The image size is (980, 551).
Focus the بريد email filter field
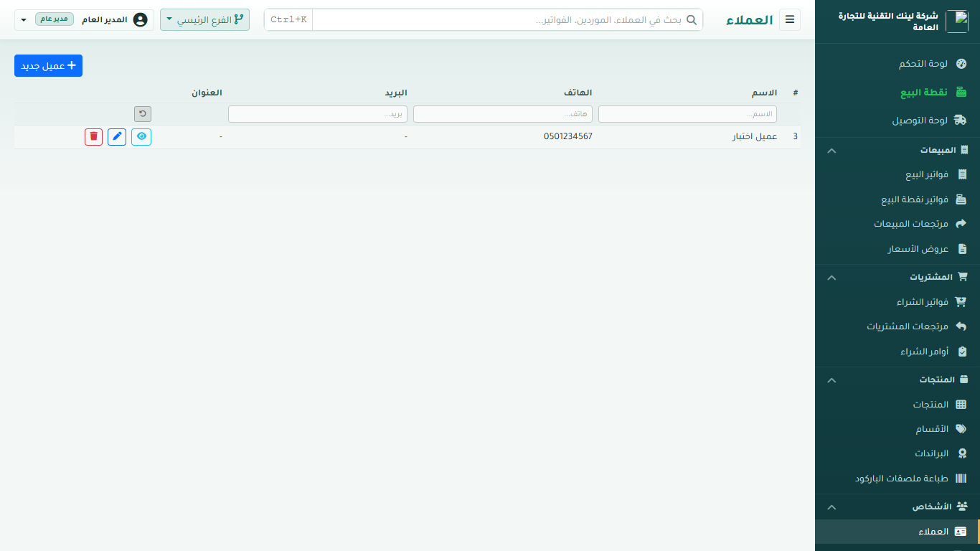318,114
